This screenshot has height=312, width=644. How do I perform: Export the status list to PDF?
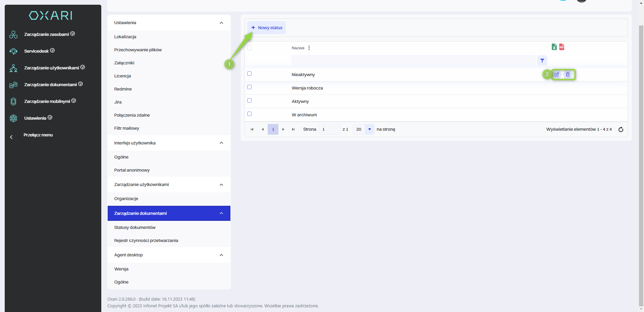pos(562,47)
